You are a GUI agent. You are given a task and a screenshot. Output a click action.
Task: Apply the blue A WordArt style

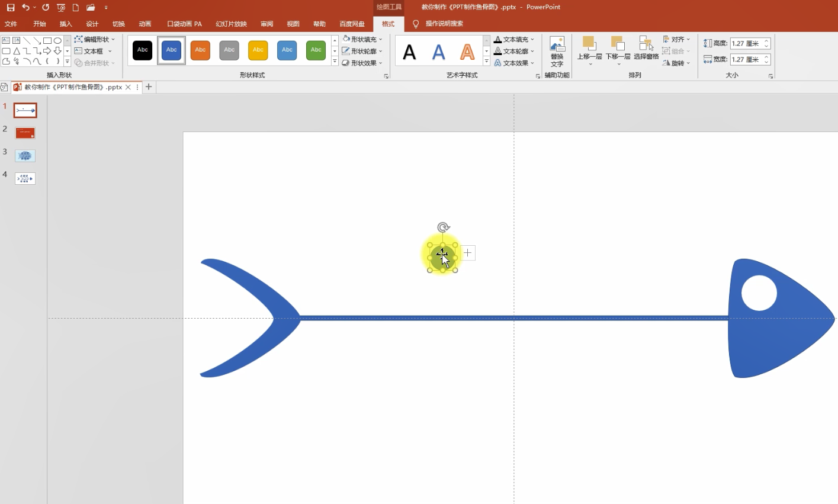tap(438, 52)
